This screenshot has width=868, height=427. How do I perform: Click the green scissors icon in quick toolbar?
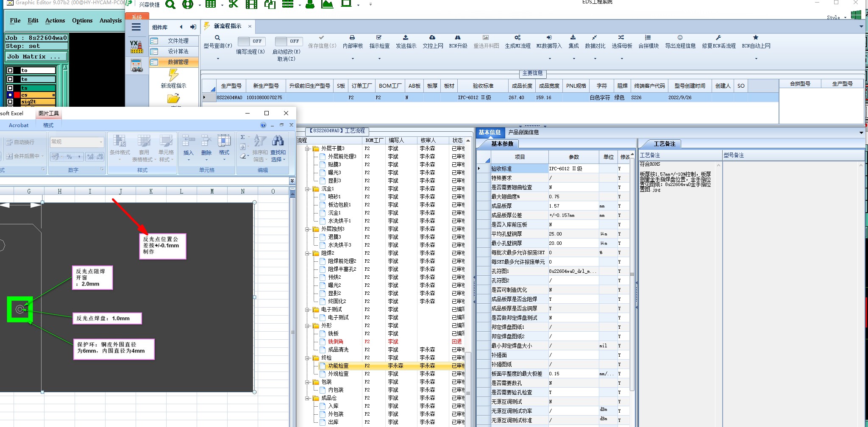233,4
